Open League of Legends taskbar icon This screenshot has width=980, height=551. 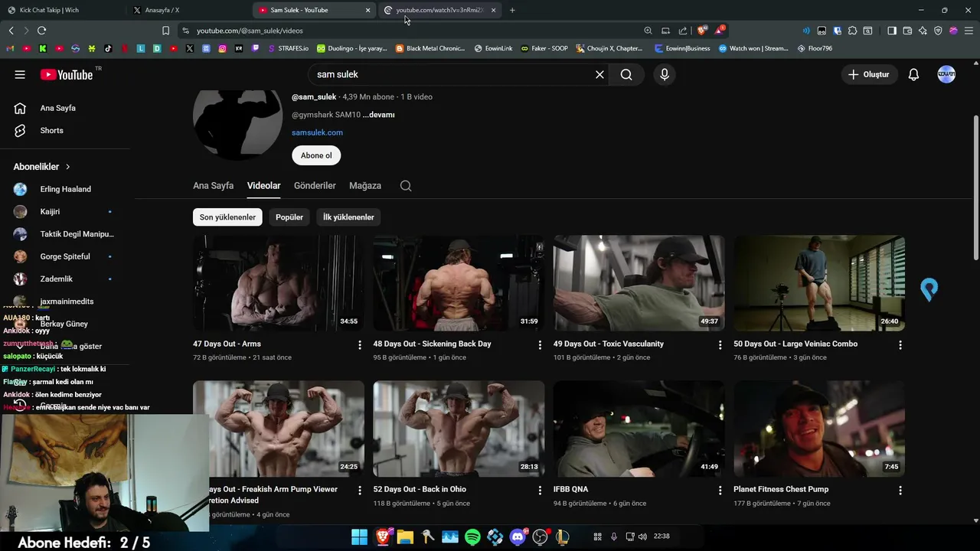pos(563,537)
